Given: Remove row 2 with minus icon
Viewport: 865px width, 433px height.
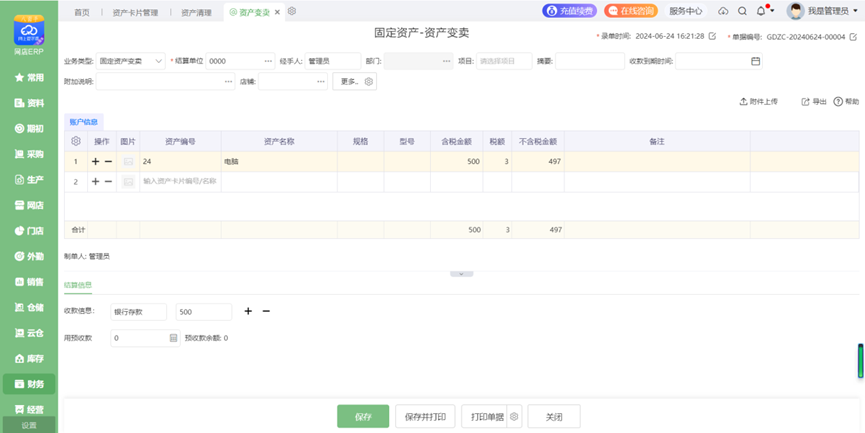Looking at the screenshot, I should (108, 181).
